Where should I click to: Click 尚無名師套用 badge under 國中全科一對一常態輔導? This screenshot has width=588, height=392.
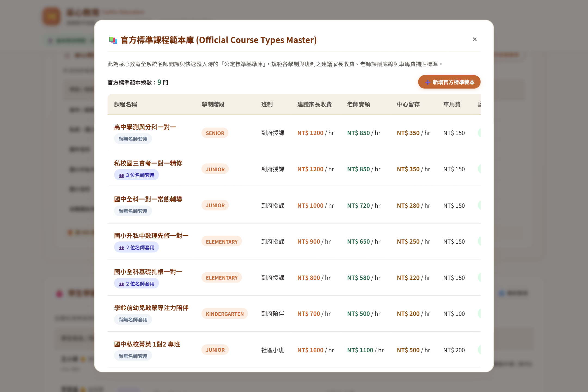coord(133,211)
